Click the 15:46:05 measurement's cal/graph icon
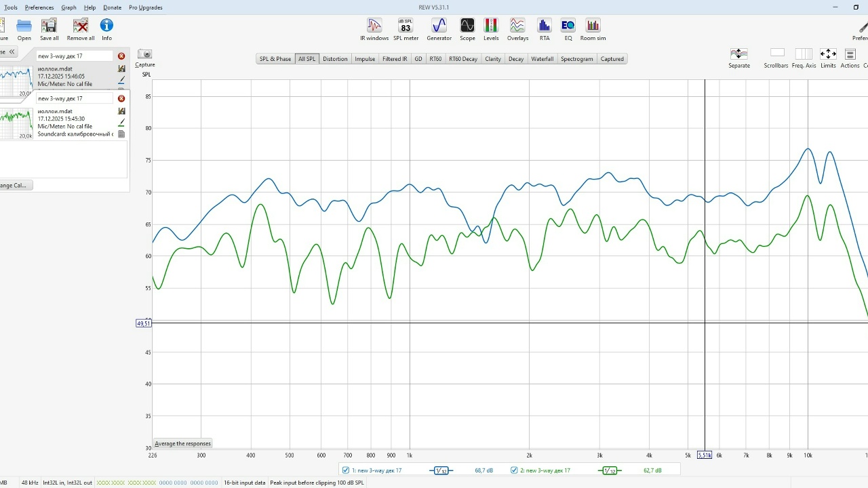 click(x=121, y=69)
